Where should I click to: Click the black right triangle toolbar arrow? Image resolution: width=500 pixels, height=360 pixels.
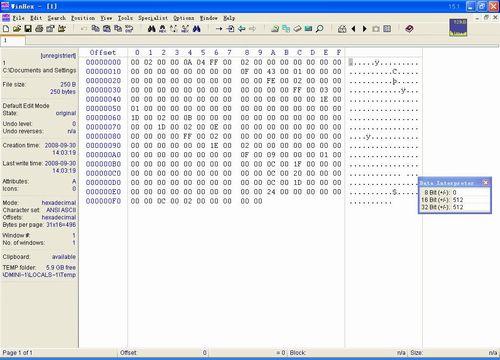(365, 29)
